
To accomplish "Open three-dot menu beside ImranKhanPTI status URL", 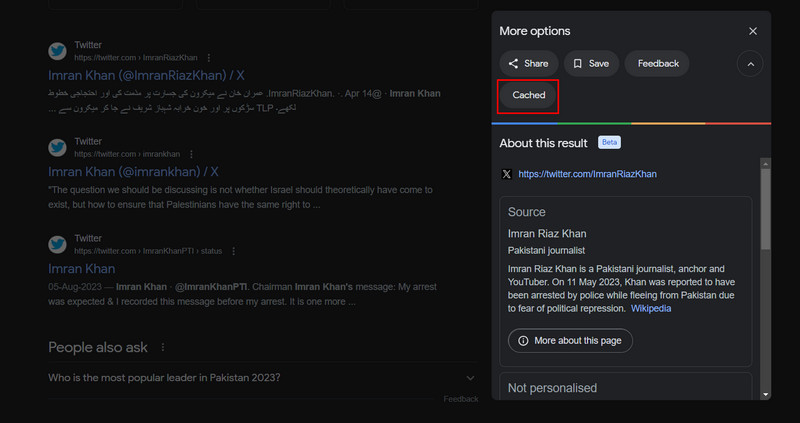I will [x=233, y=251].
